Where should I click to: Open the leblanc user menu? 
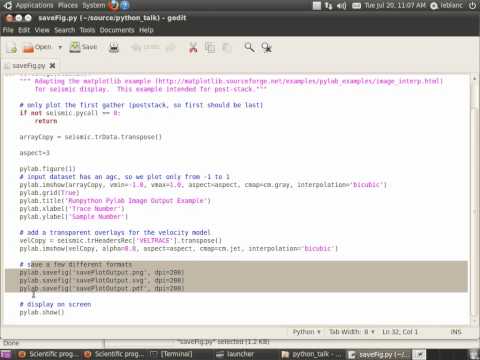(x=447, y=5)
